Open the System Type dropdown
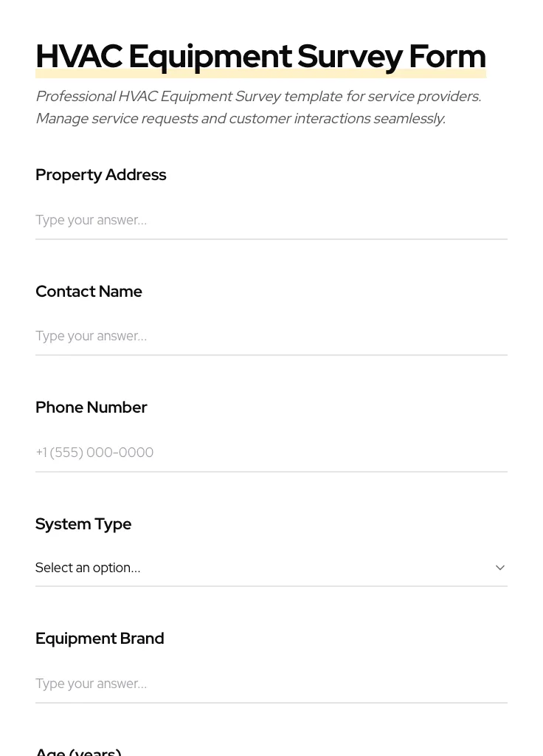Image resolution: width=543 pixels, height=756 pixels. (271, 568)
